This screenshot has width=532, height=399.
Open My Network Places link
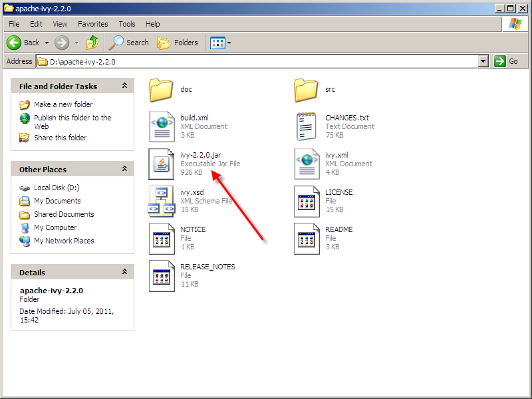(x=64, y=241)
